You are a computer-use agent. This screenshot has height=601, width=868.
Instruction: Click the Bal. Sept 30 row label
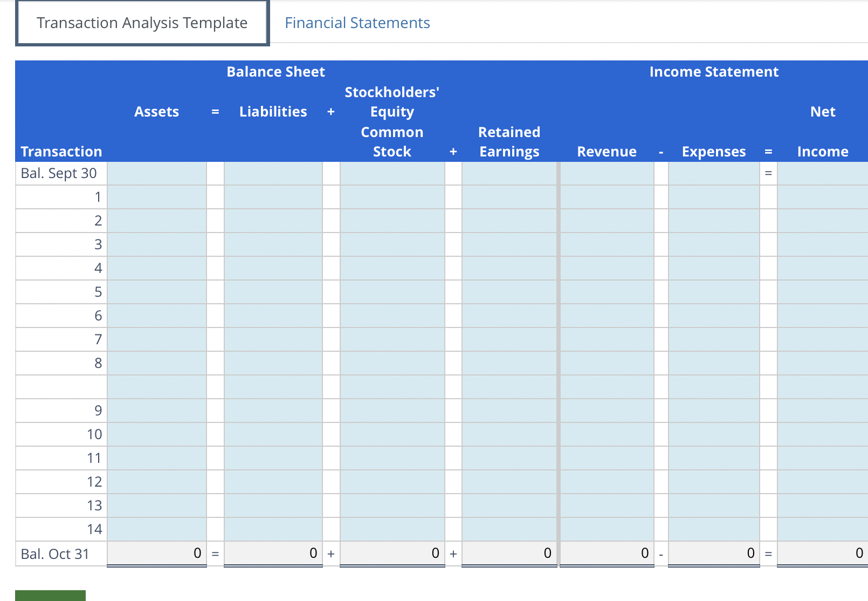(59, 173)
